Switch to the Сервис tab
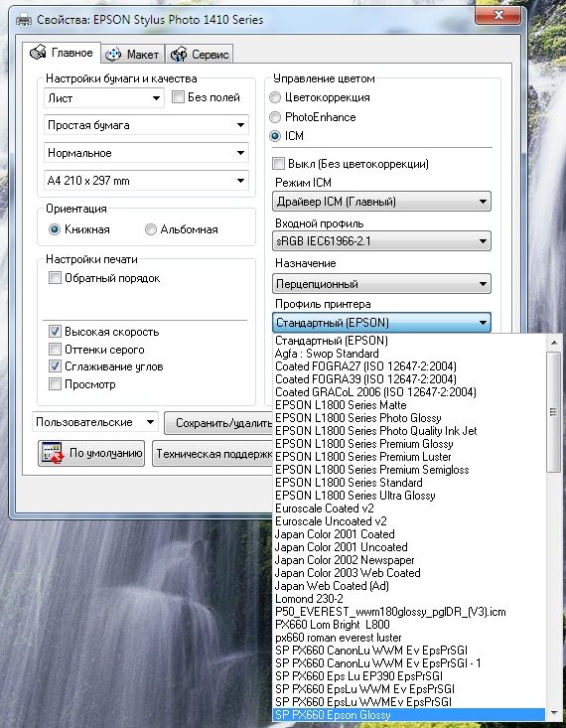 click(x=200, y=55)
